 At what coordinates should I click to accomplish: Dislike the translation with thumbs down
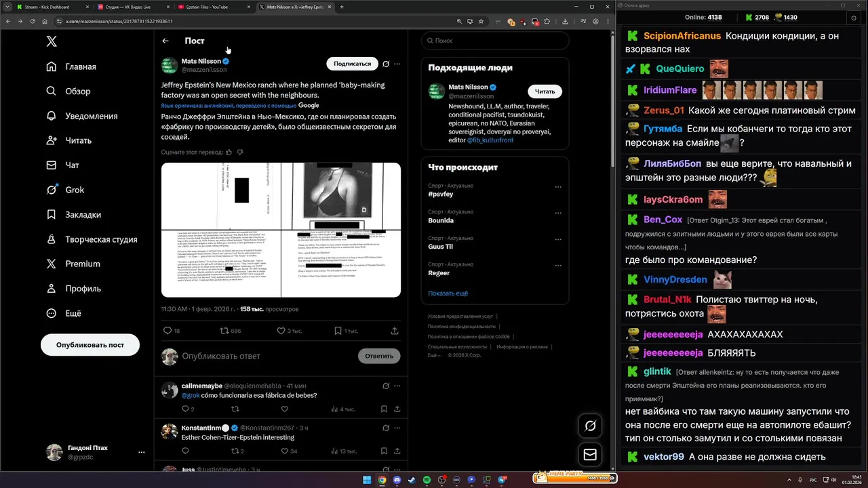(x=240, y=152)
